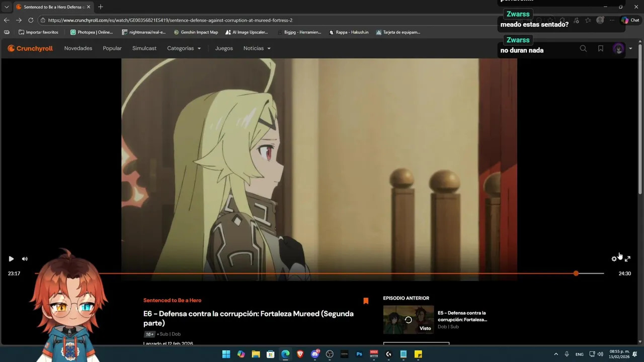Open the tab actions dropdown arrow
Viewport: 644px width, 362px height.
coord(7,7)
